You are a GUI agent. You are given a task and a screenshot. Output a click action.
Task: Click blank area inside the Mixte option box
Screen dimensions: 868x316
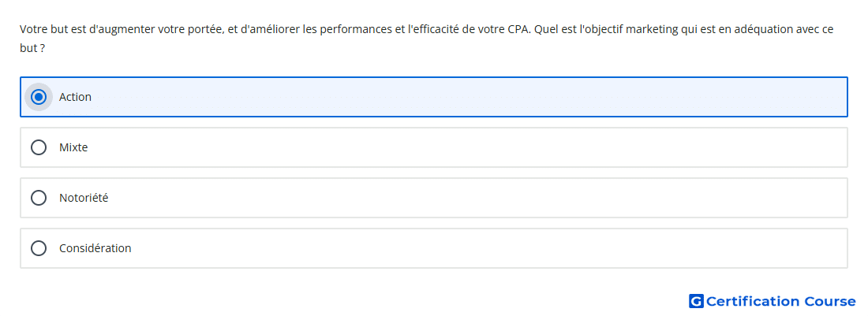pos(470,147)
